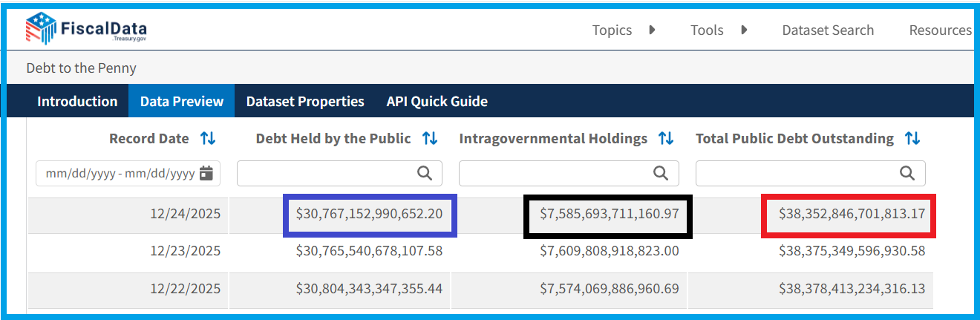Click search icon in Intragovernmental Holdings filter
The image size is (980, 320).
[x=661, y=173]
